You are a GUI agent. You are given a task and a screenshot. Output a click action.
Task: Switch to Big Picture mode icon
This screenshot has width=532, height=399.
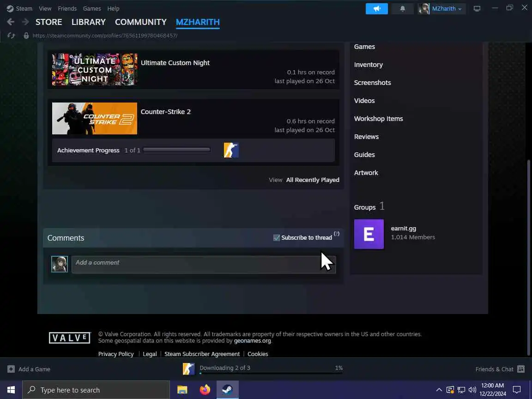[477, 8]
